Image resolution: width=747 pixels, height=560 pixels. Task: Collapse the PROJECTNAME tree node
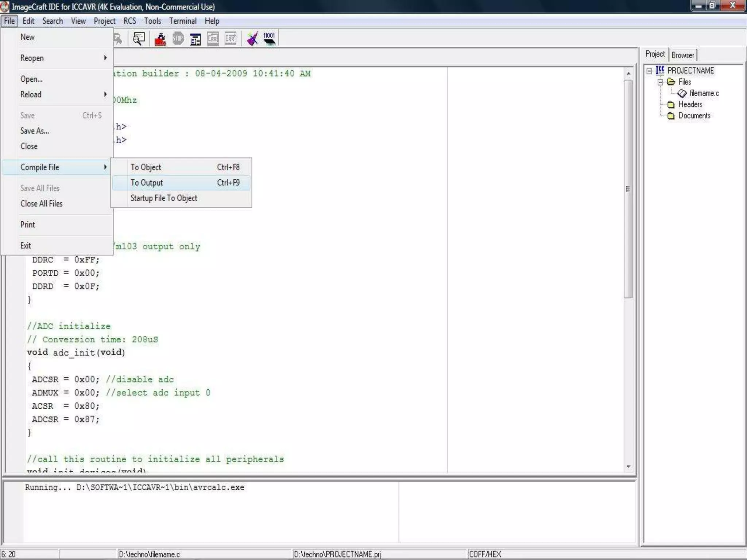[x=649, y=71]
